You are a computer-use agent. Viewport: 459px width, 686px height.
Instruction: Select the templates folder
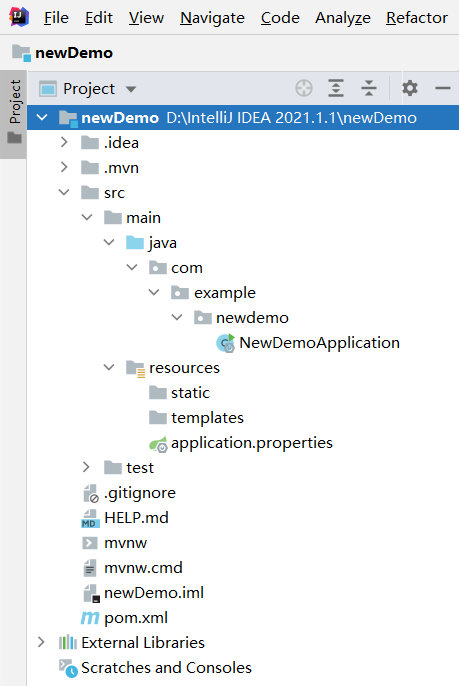click(x=207, y=418)
